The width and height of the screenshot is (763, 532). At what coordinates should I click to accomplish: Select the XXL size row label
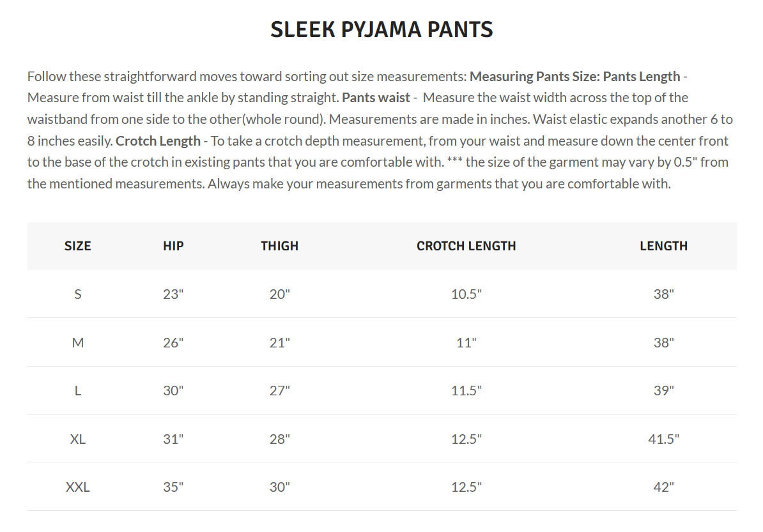point(78,487)
